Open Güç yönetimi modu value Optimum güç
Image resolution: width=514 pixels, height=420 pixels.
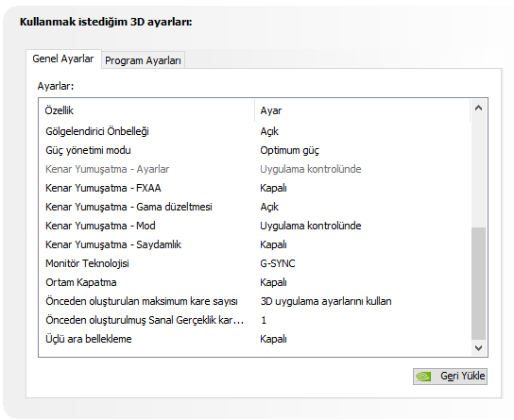click(x=289, y=150)
